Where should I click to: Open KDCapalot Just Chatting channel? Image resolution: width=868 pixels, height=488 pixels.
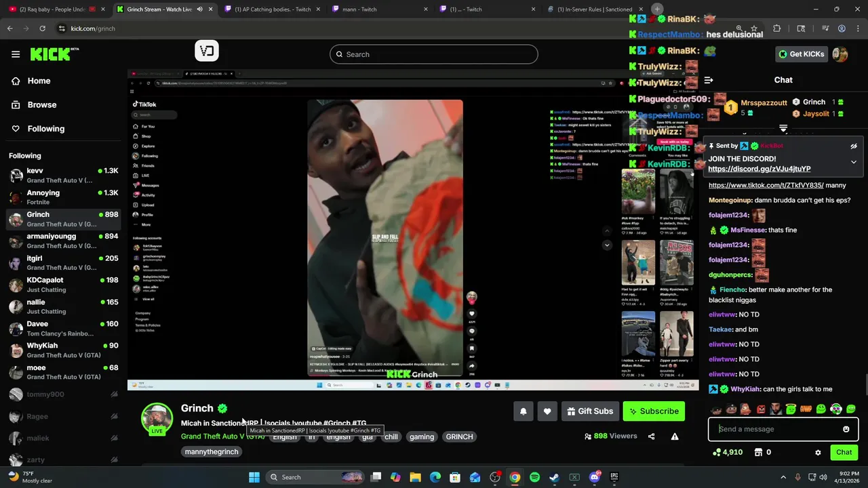pyautogui.click(x=64, y=285)
